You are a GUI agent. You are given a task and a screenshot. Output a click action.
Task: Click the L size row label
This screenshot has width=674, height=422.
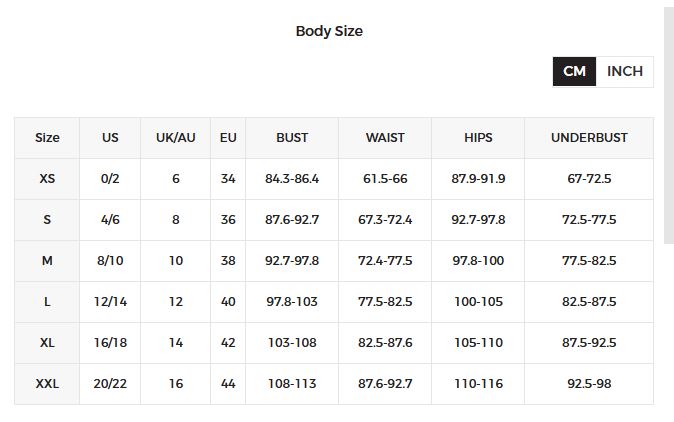click(47, 302)
